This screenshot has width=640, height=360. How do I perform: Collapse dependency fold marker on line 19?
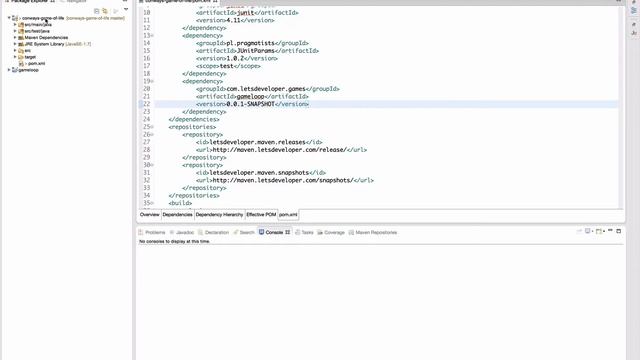[x=153, y=81]
